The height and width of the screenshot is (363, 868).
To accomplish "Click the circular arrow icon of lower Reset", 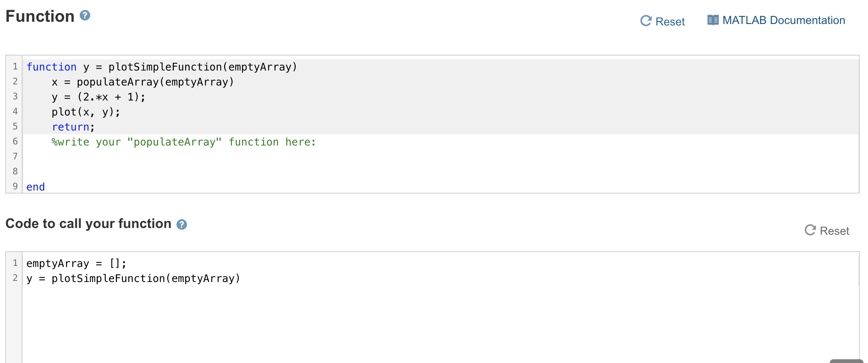I will [810, 230].
